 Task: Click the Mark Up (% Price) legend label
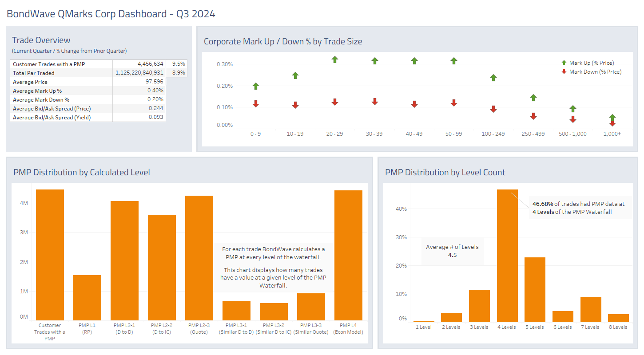pos(592,63)
